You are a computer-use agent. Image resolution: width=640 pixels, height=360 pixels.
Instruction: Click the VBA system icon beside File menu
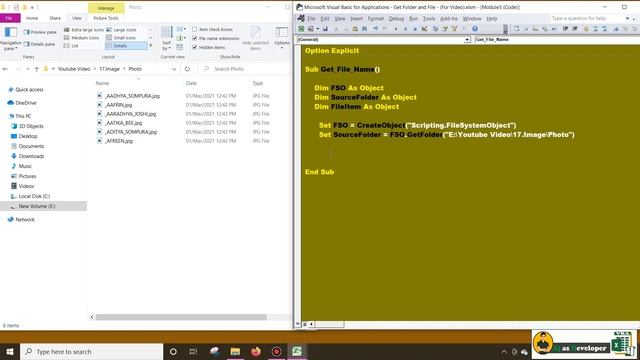(x=301, y=18)
